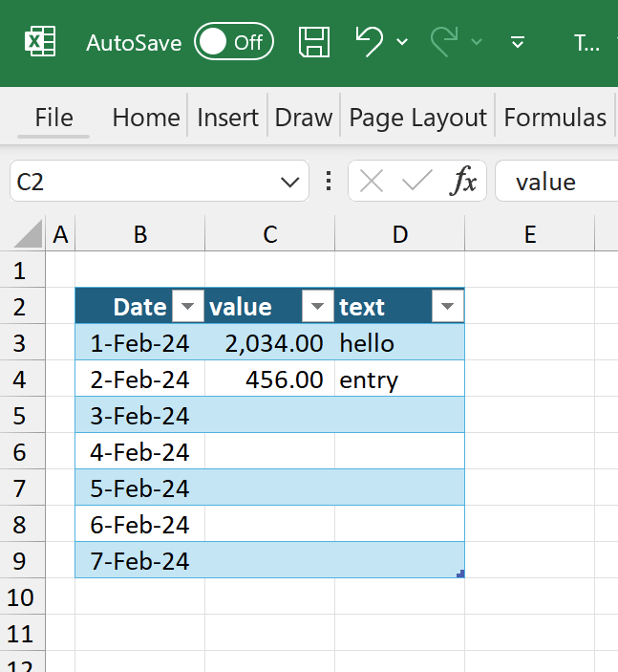Click the formula bar containing value
The image size is (618, 672).
pos(556,182)
